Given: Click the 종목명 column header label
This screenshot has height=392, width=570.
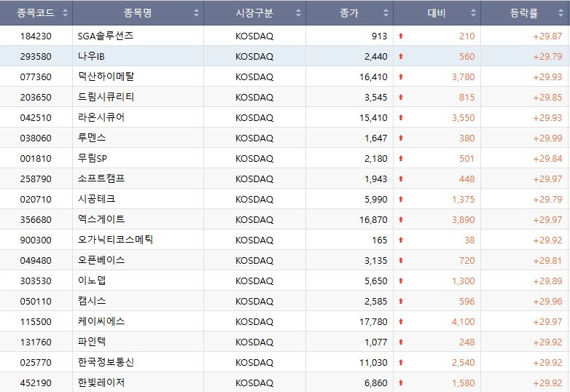Looking at the screenshot, I should tap(138, 13).
